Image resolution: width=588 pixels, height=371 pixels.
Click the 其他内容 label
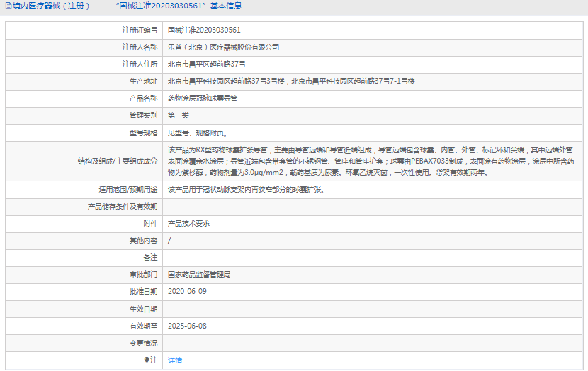pyautogui.click(x=143, y=241)
